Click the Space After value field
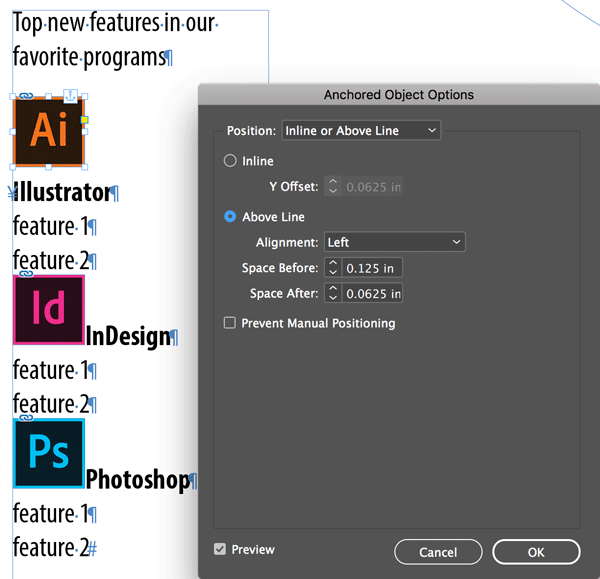 pyautogui.click(x=372, y=293)
